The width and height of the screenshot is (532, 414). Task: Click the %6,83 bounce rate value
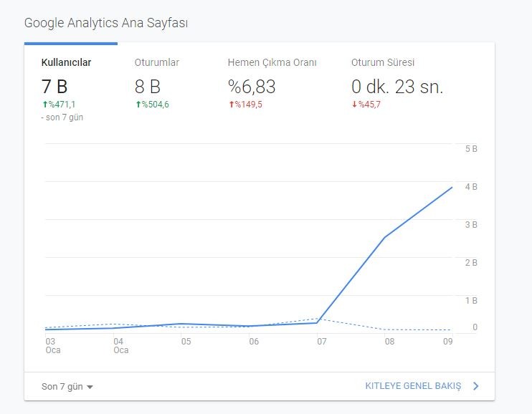pos(252,87)
